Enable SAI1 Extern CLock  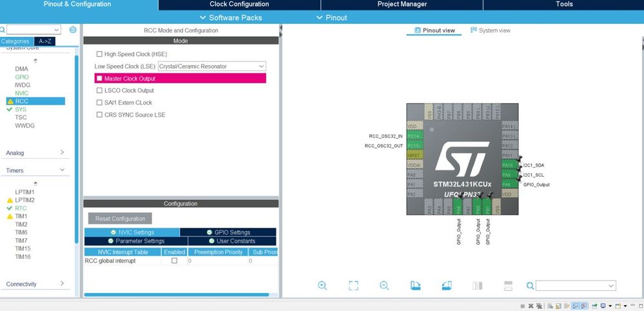(x=99, y=103)
